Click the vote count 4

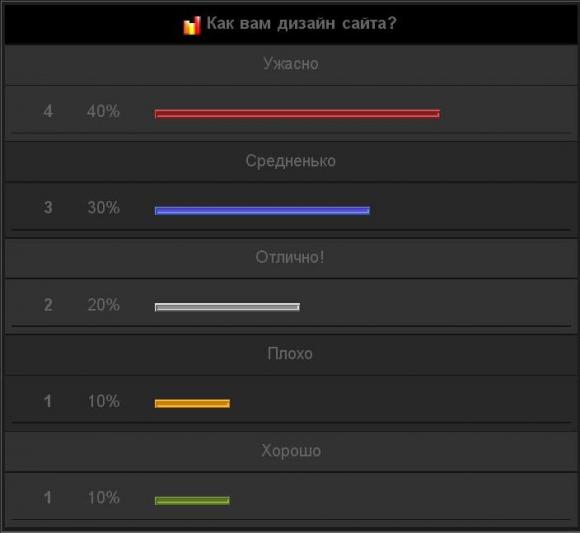coord(48,111)
